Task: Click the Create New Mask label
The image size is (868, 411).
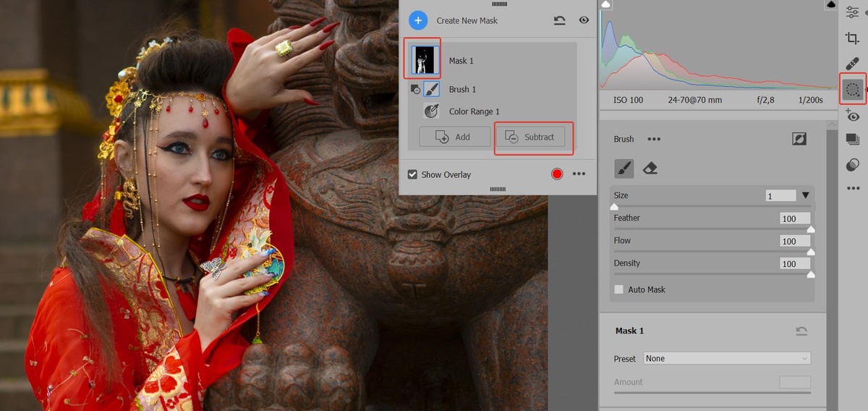Action: 467,21
